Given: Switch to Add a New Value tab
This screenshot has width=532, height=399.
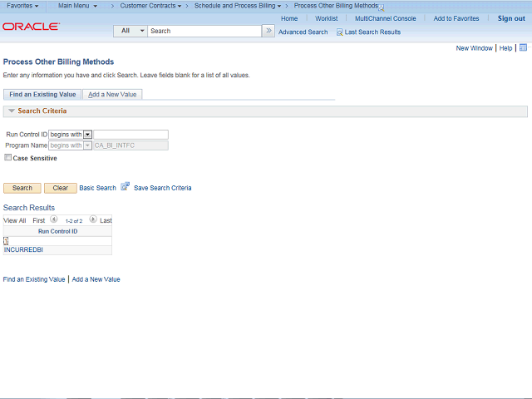Looking at the screenshot, I should 112,94.
